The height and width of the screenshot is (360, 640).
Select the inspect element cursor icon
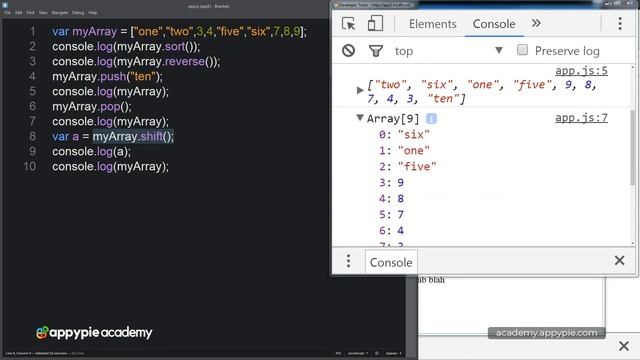[x=348, y=24]
